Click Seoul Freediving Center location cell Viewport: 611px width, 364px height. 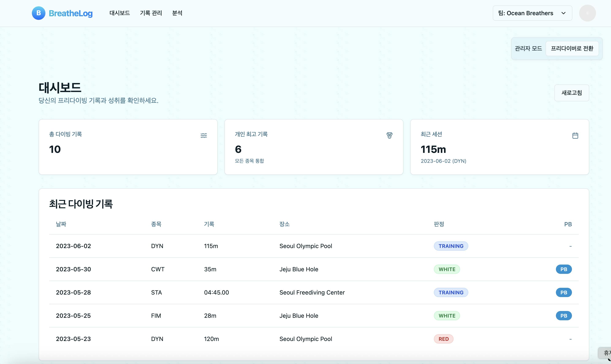pos(312,292)
